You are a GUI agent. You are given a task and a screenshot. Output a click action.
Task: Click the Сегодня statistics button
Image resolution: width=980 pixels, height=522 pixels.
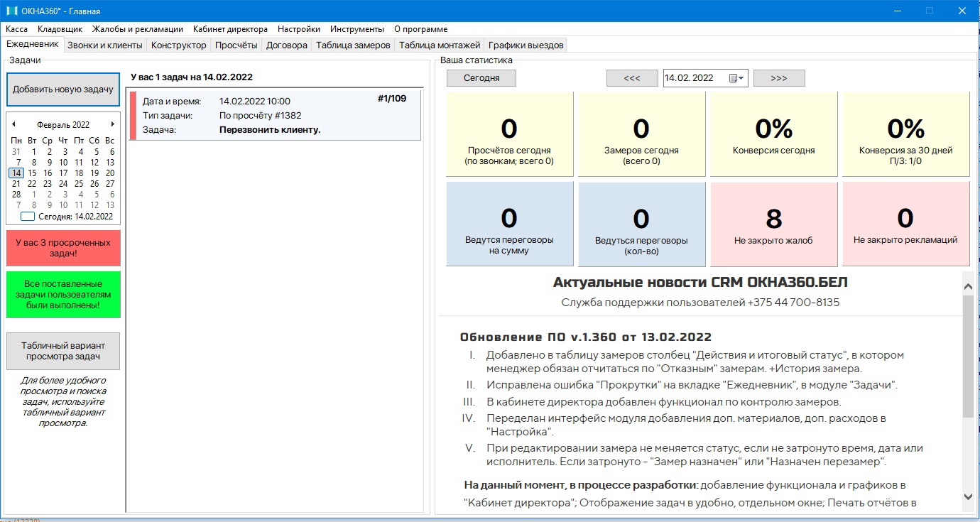click(x=481, y=78)
